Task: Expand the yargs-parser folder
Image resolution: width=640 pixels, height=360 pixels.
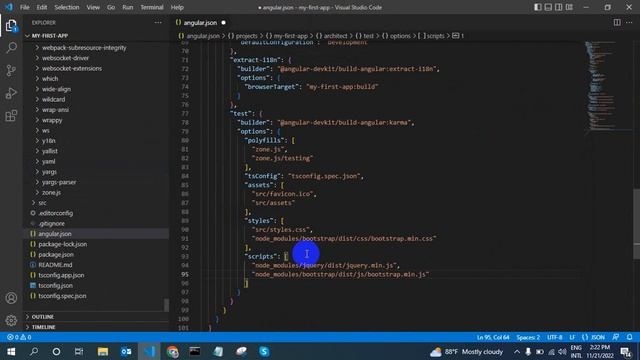Action: tap(59, 182)
